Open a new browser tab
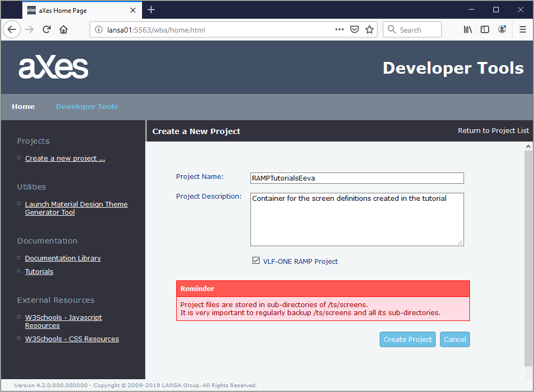Image resolution: width=534 pixels, height=392 pixels. coord(151,10)
